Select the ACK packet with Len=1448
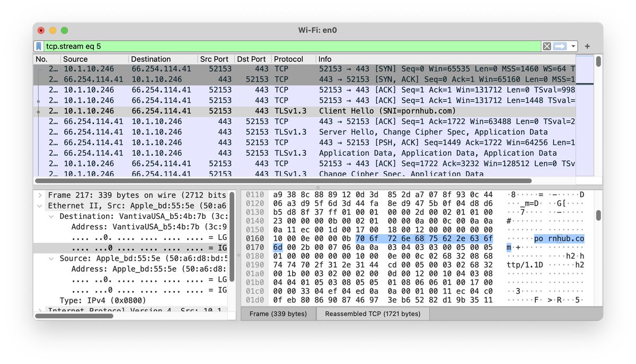The height and width of the screenshot is (364, 636). 305,101
